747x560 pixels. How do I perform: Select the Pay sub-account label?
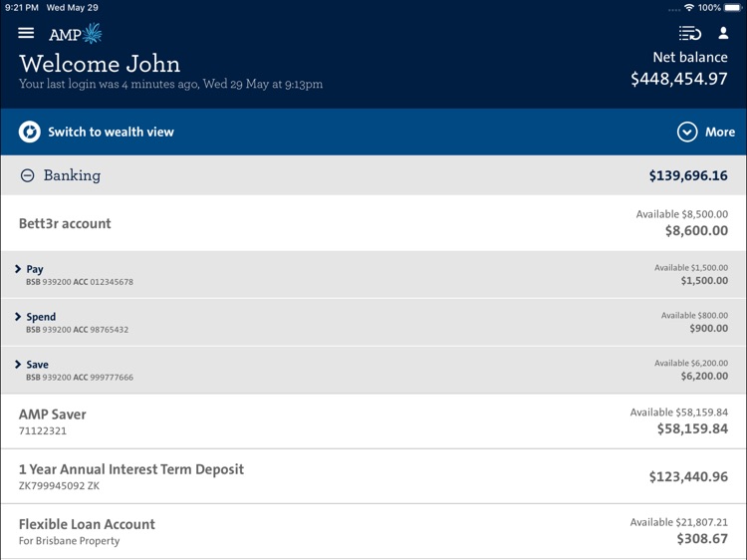point(35,269)
